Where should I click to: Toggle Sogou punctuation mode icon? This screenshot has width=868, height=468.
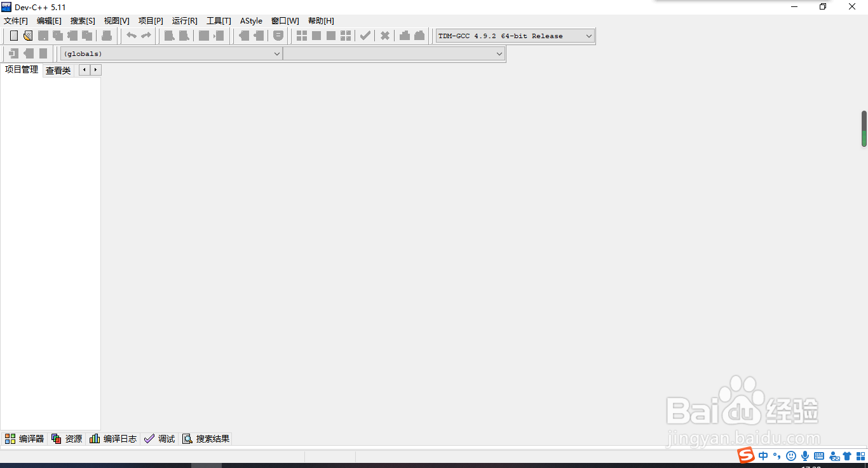point(777,456)
